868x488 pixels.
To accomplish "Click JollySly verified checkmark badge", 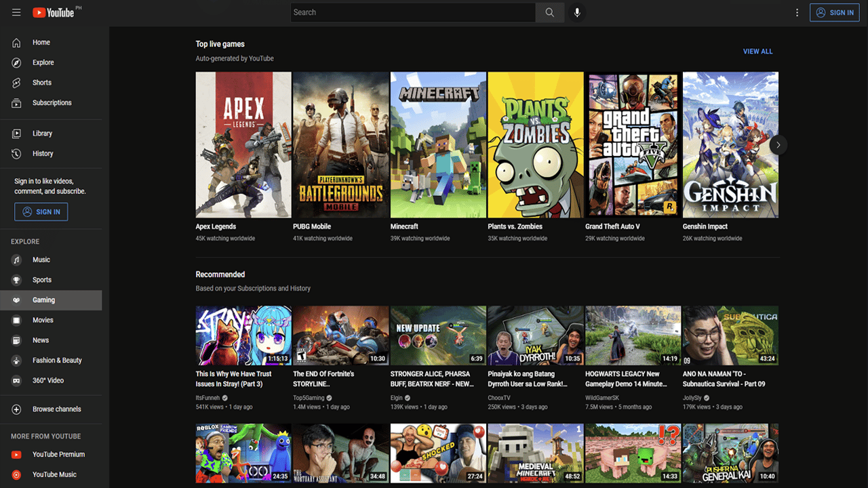I will [x=706, y=398].
